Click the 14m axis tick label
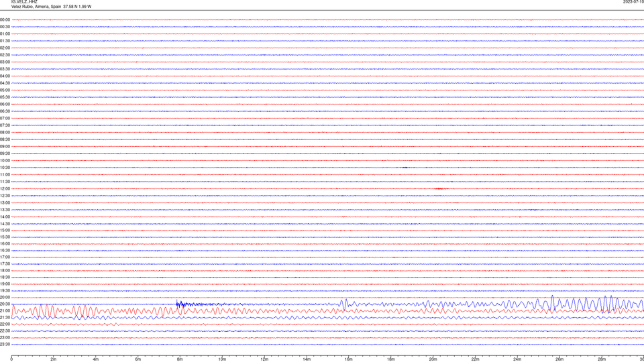This screenshot has width=644, height=362. [307, 359]
